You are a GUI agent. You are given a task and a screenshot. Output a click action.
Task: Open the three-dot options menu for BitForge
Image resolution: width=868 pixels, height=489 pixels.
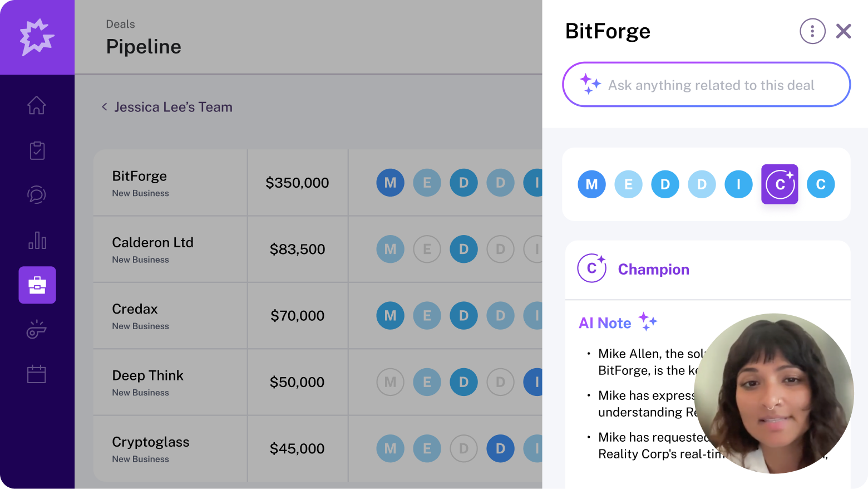point(812,31)
